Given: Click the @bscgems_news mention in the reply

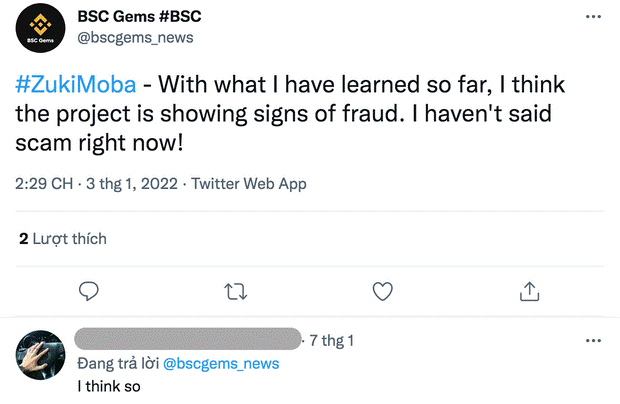Looking at the screenshot, I should 221,362.
